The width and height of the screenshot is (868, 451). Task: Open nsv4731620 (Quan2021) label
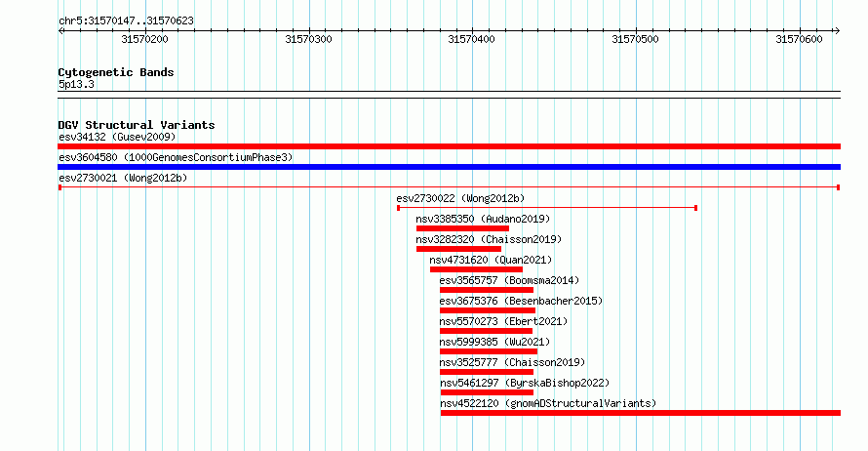tap(491, 260)
